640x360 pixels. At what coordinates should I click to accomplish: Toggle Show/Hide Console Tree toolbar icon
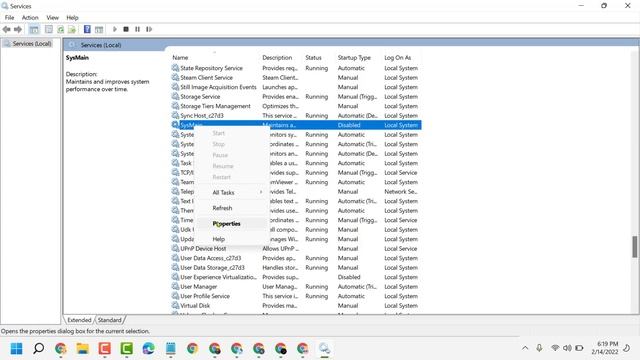tap(34, 29)
